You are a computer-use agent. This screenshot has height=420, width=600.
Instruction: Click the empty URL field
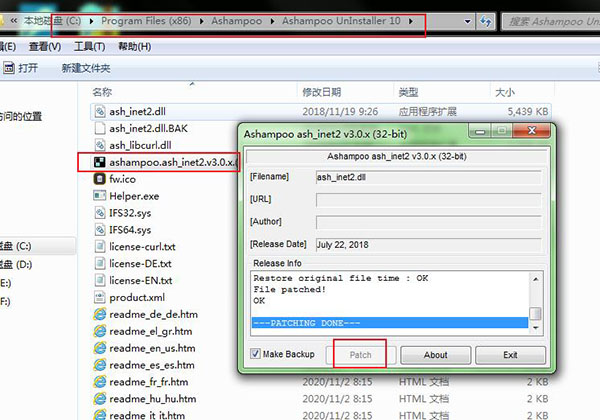click(x=429, y=200)
